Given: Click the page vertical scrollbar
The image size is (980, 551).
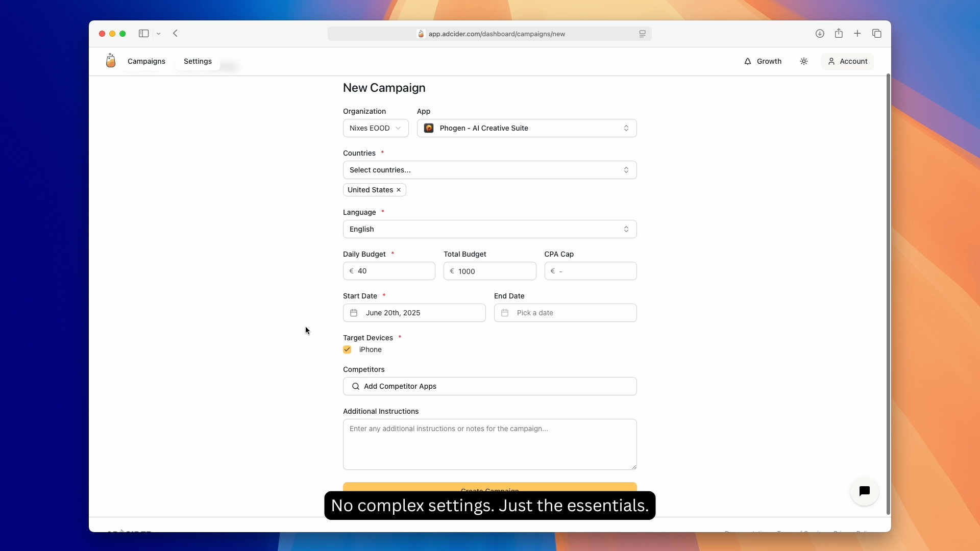Looking at the screenshot, I should (888, 294).
